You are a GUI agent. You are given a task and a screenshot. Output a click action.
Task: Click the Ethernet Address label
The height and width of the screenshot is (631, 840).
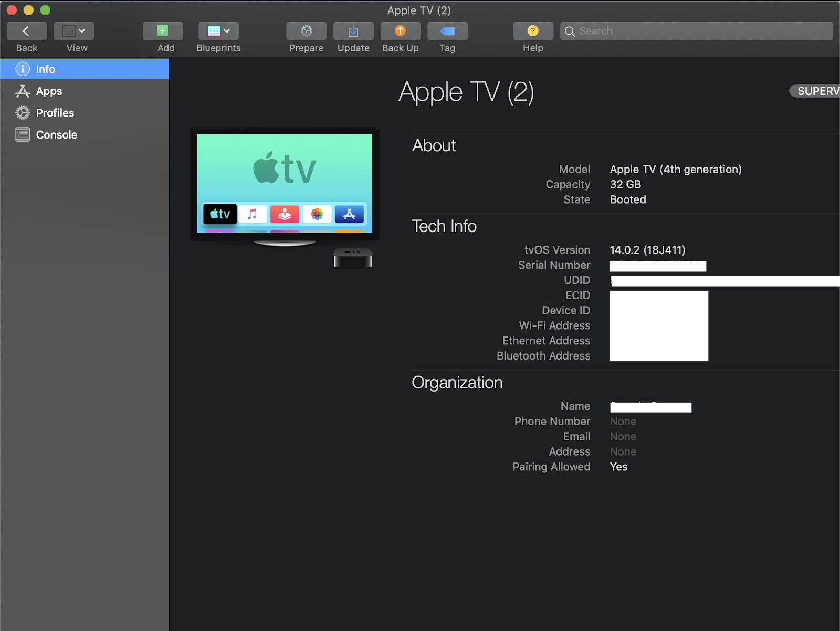point(546,341)
